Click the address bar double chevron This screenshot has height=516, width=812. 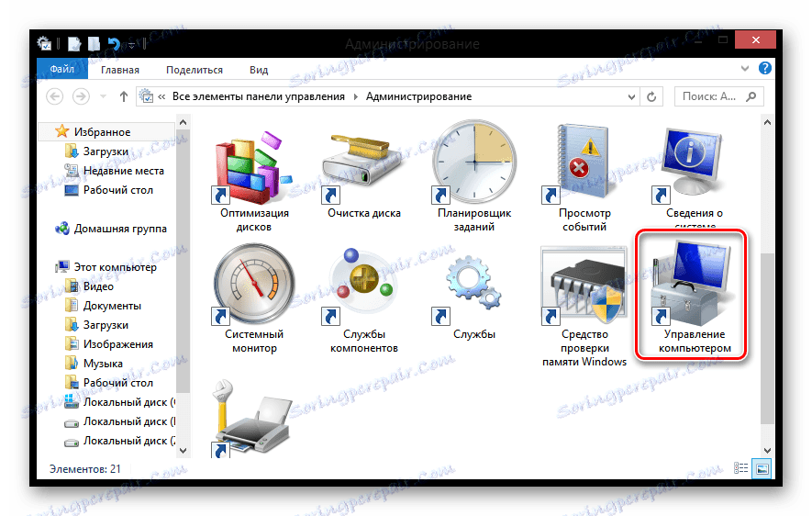click(x=161, y=96)
